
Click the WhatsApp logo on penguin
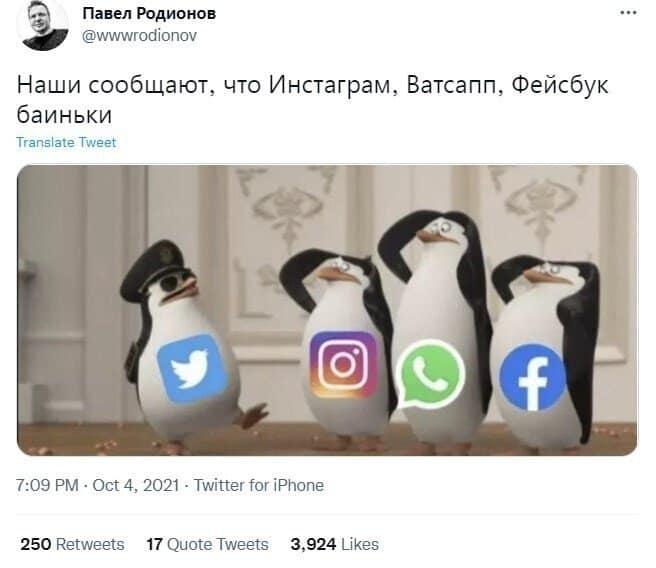pos(430,374)
